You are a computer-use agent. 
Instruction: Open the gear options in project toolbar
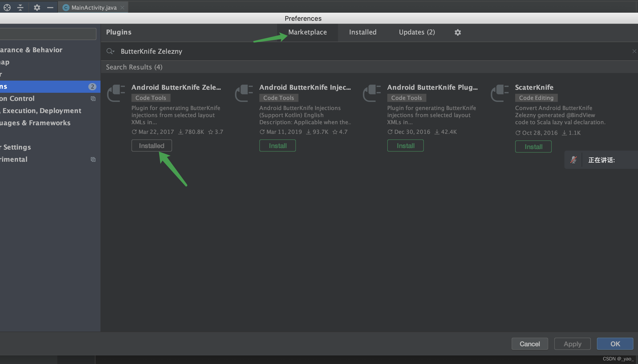[x=37, y=8]
